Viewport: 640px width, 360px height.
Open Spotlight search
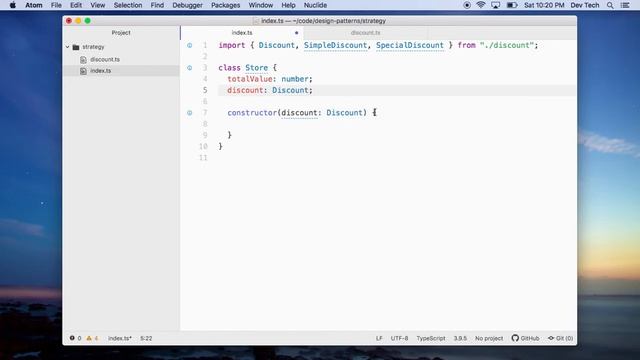click(610, 5)
